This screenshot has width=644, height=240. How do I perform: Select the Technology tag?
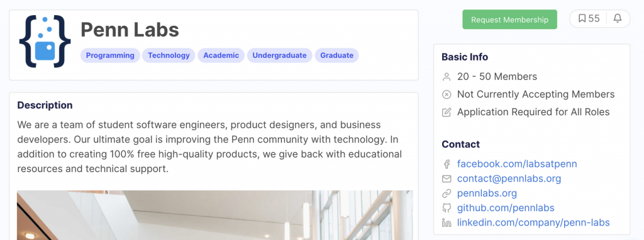pos(169,55)
